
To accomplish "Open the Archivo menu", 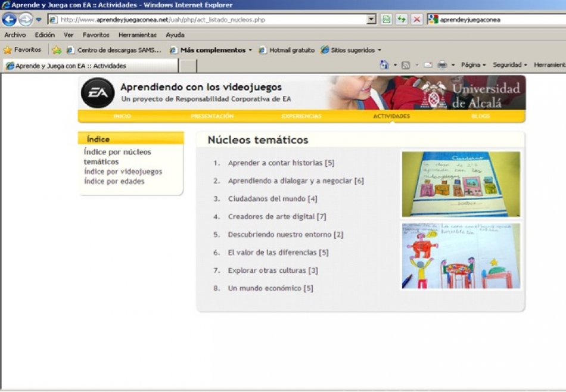I will point(15,35).
